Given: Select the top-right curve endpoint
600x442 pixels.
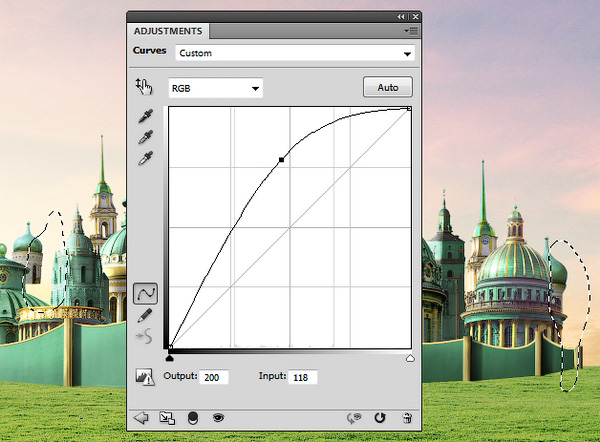Looking at the screenshot, I should click(409, 109).
